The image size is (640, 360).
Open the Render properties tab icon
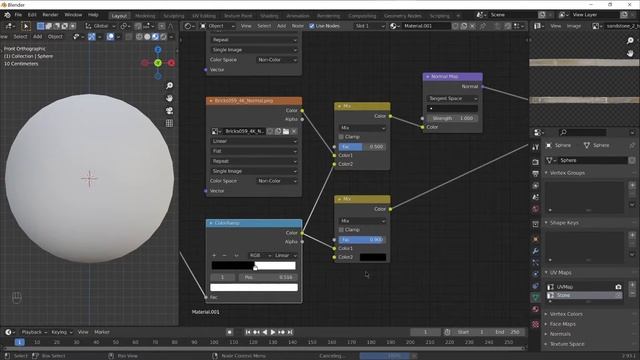(536, 162)
